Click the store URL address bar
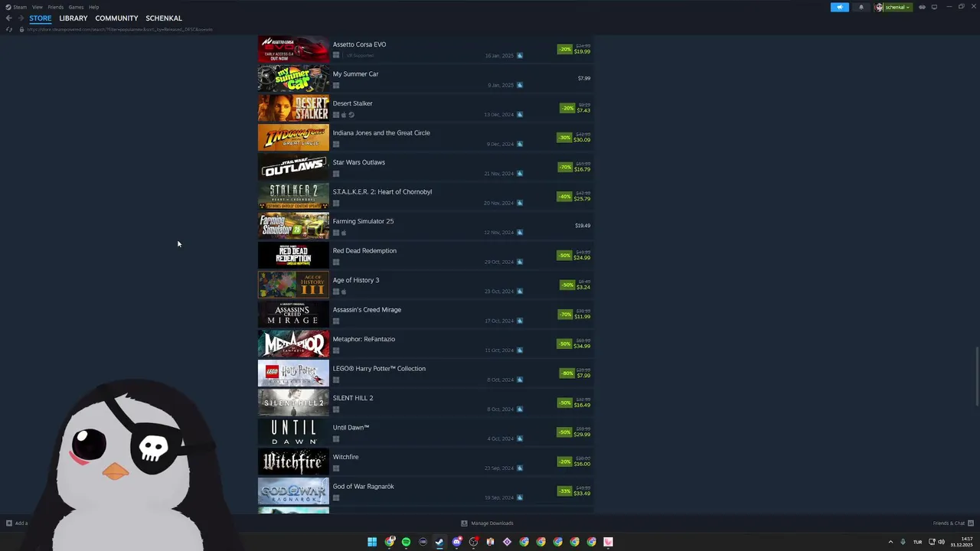The image size is (980, 551). (x=119, y=30)
